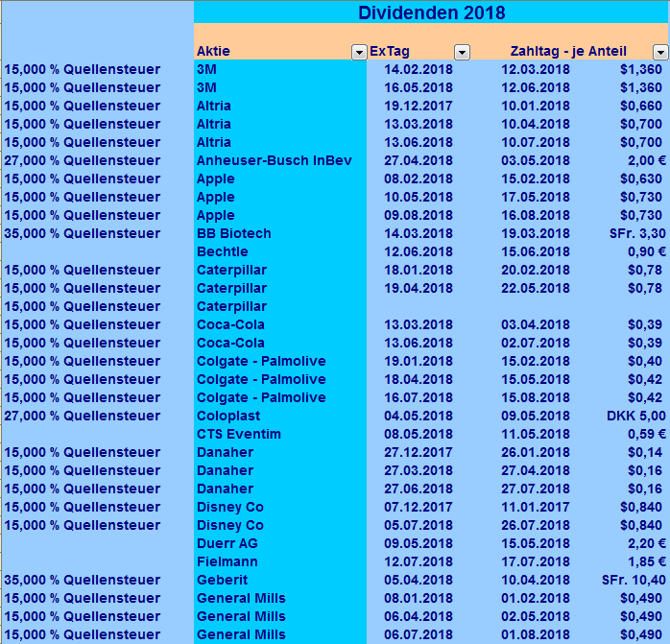Click Danaher ExTag date 27.12.2017
This screenshot has width=670, height=644.
click(x=418, y=452)
